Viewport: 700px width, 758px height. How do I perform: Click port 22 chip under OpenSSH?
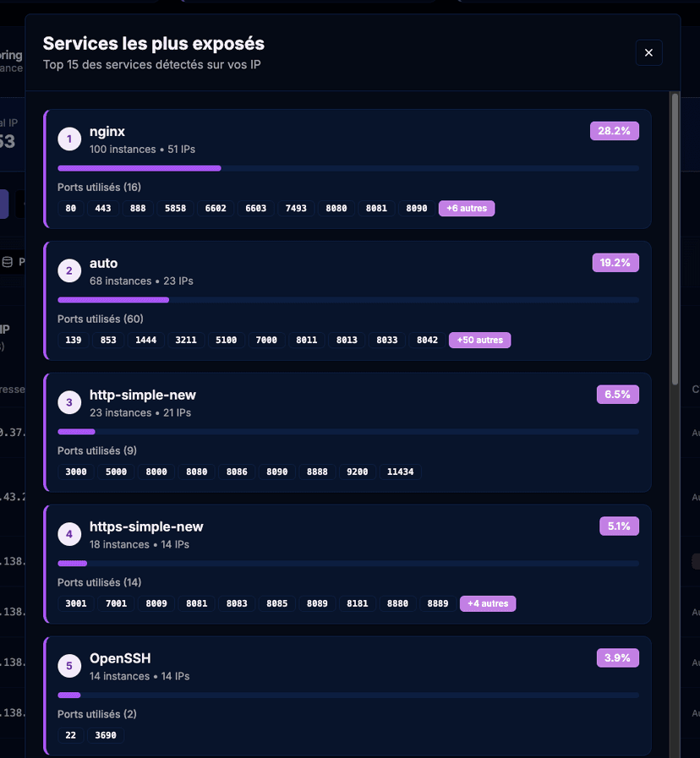(70, 735)
